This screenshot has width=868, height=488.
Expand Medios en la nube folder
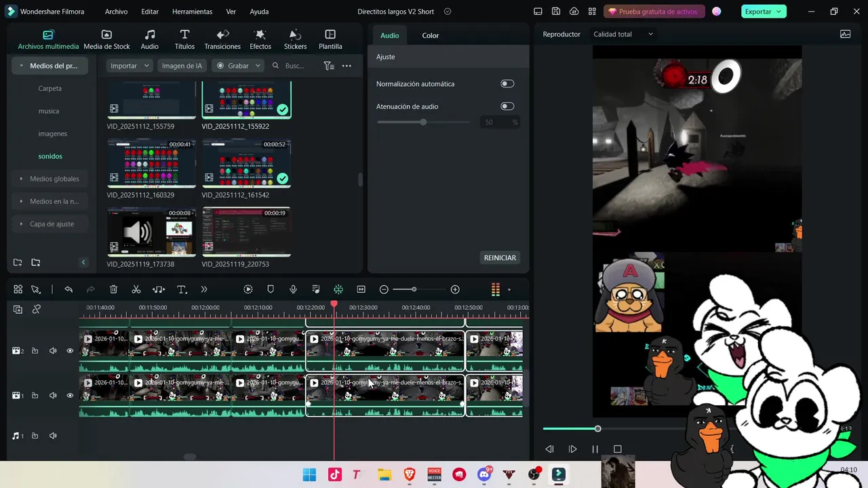(x=22, y=201)
